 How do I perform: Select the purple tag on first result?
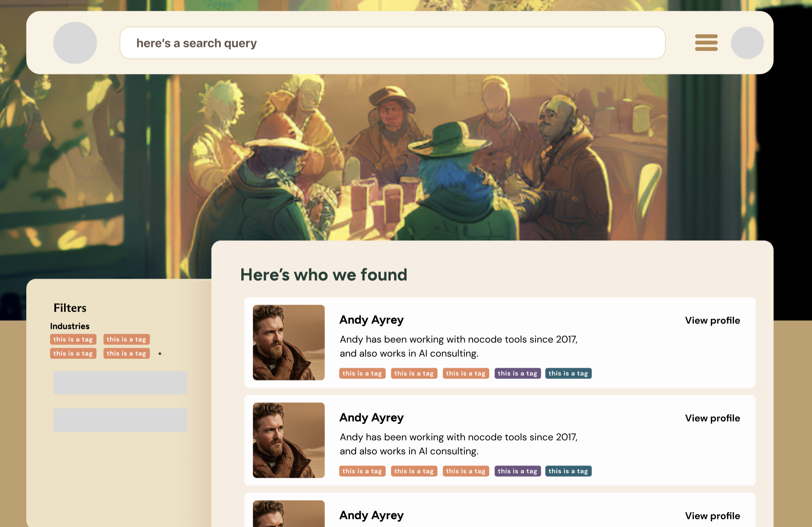pyautogui.click(x=517, y=373)
